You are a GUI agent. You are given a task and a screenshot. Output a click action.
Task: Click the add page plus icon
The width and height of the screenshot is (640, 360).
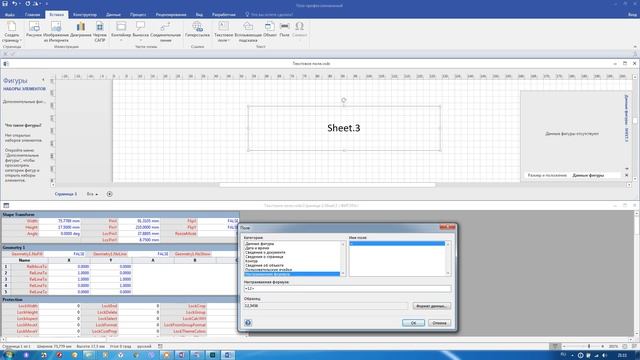(109, 194)
